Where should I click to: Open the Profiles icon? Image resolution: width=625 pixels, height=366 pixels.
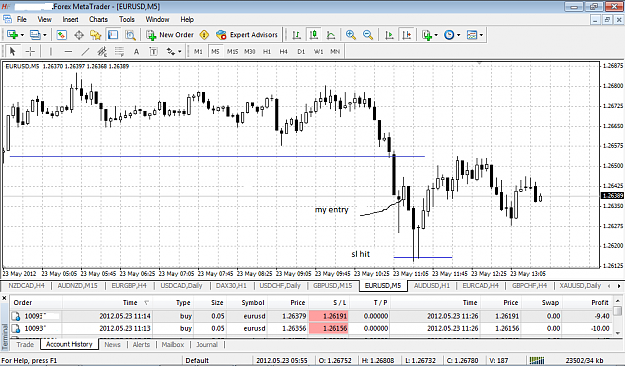(x=35, y=35)
